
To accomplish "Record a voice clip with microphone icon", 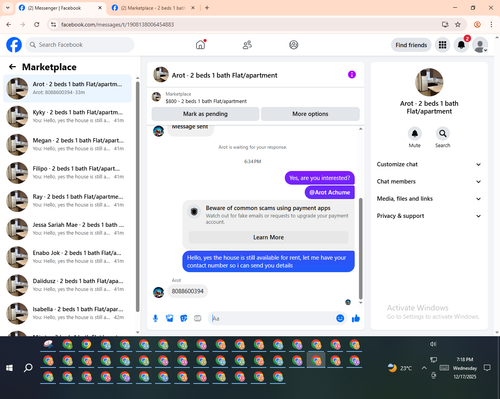I will [x=155, y=318].
